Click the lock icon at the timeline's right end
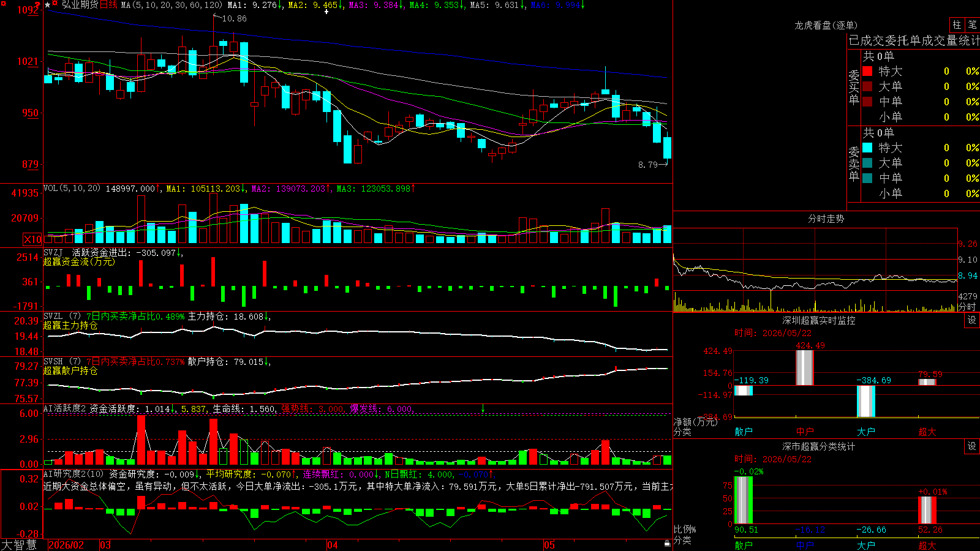980x551 pixels. tap(667, 543)
